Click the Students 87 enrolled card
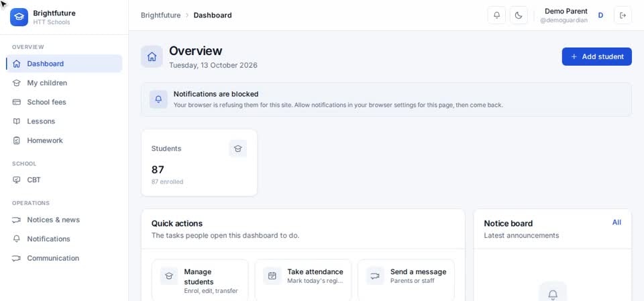Image resolution: width=644 pixels, height=301 pixels. (x=199, y=163)
